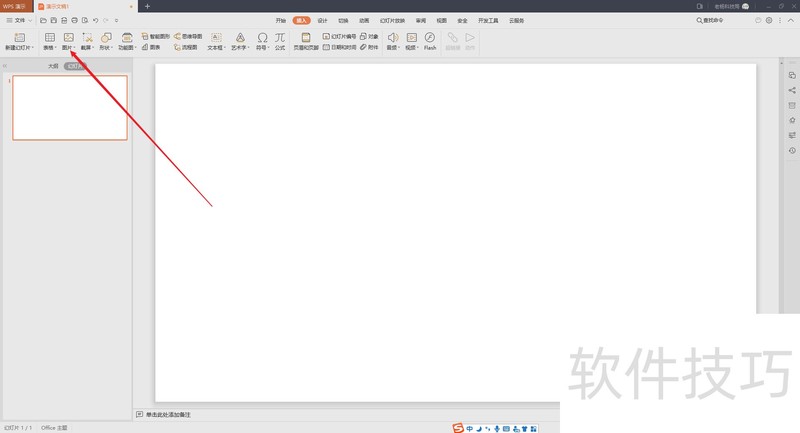Open the 云服务 cloud services tab
The image size is (800, 433).
(x=516, y=20)
